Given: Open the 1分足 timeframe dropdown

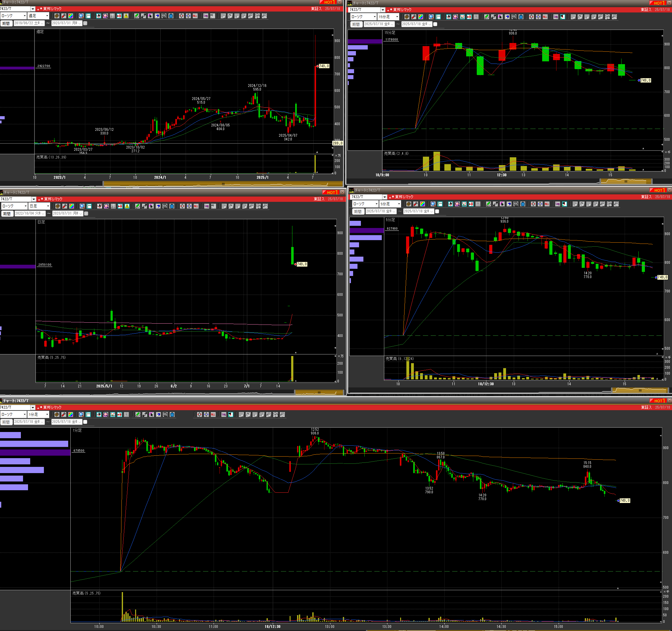Looking at the screenshot, I should coord(39,415).
